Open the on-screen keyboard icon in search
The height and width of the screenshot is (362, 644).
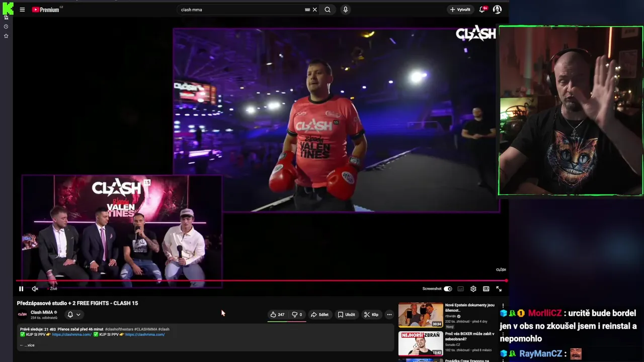pos(307,10)
